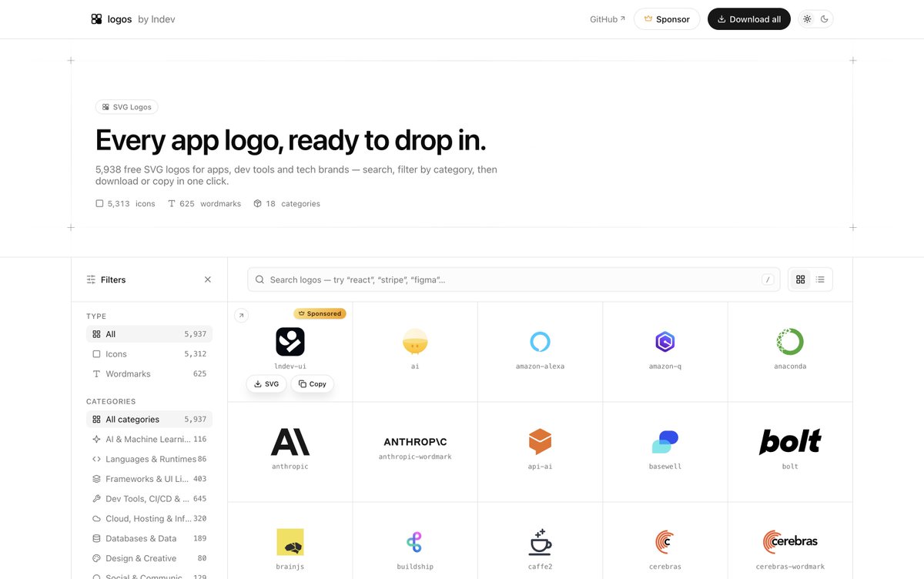Select the anaconda logo
The image size is (924, 579).
click(x=790, y=341)
